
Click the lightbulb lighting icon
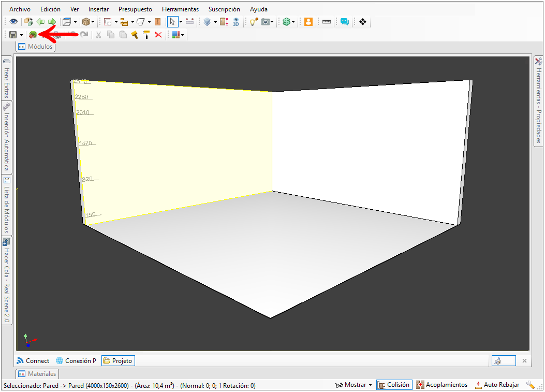point(254,22)
